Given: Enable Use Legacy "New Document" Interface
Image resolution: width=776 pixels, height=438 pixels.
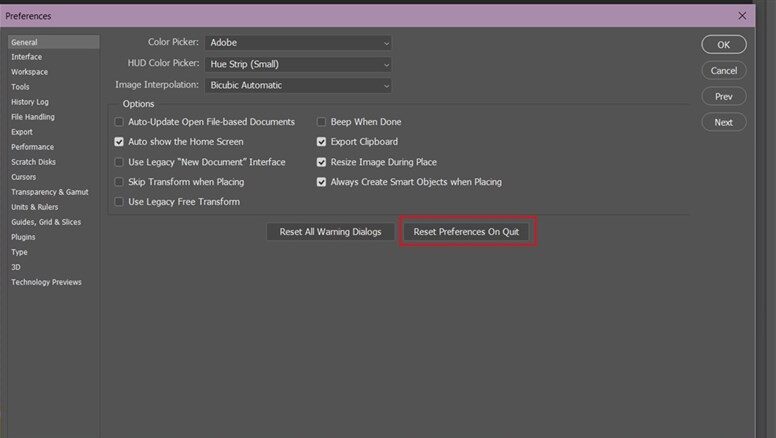Looking at the screenshot, I should [x=120, y=162].
